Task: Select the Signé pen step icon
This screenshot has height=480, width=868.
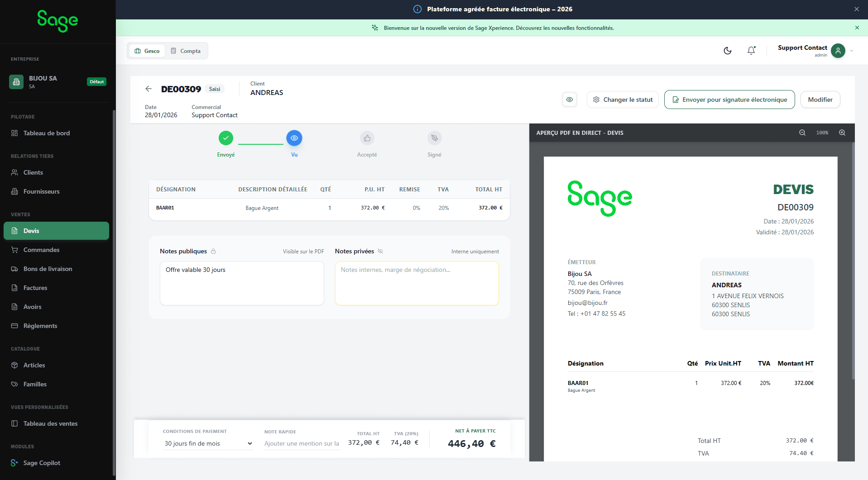Action: (x=435, y=138)
